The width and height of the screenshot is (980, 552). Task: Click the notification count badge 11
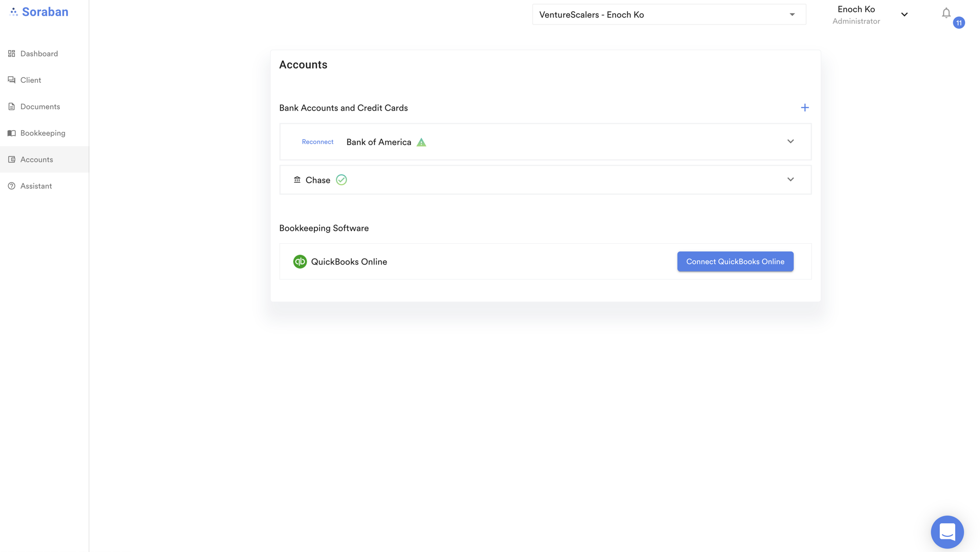pyautogui.click(x=958, y=23)
